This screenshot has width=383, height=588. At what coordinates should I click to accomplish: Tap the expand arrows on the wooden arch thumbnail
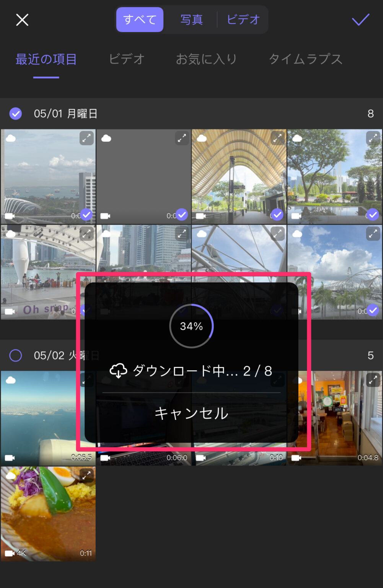pyautogui.click(x=278, y=138)
